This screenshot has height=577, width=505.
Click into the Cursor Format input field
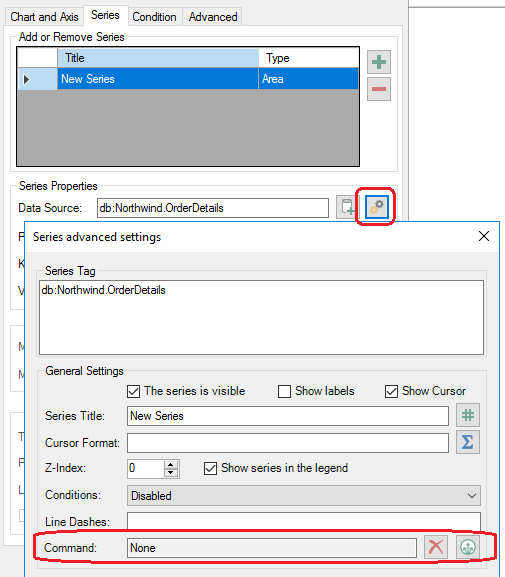coord(288,443)
